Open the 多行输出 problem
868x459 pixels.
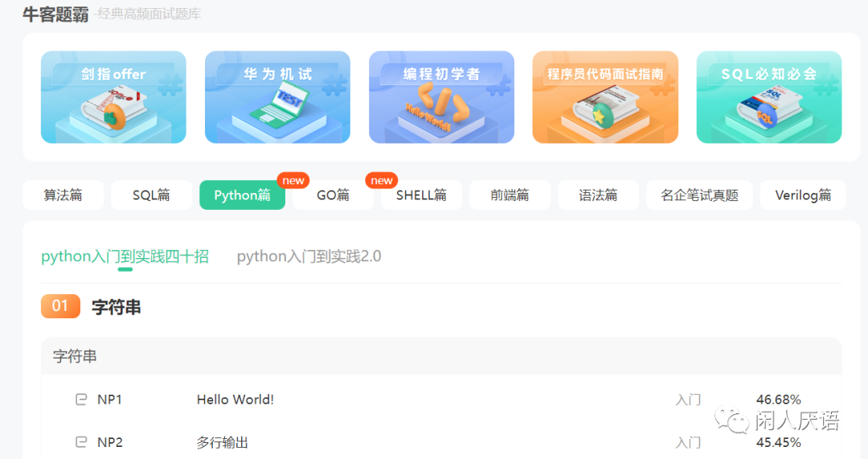click(x=222, y=442)
